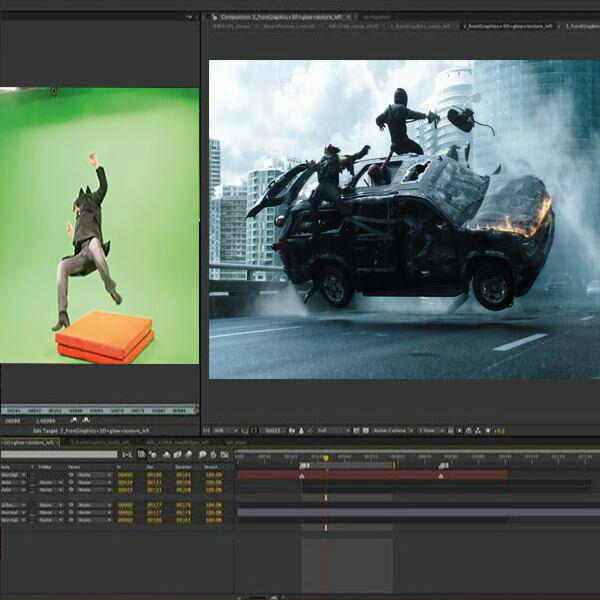The image size is (600, 600).
Task: Click the current time indicator in timeline ruler
Action: (x=325, y=458)
